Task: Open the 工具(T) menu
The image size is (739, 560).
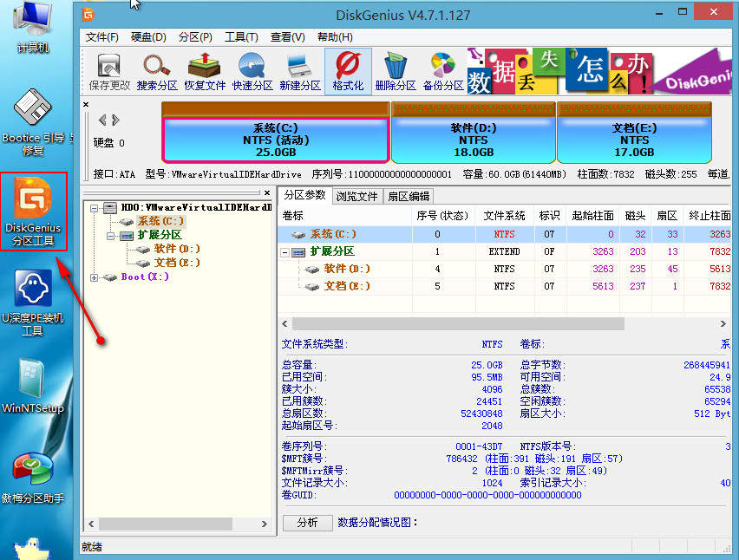Action: click(x=241, y=37)
